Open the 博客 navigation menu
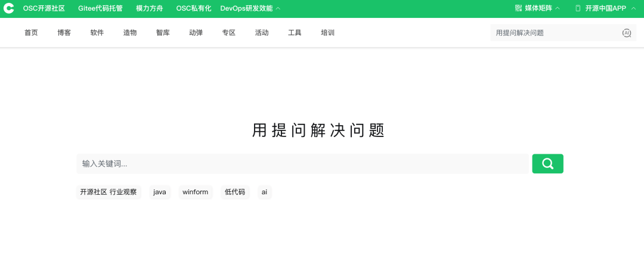 pyautogui.click(x=64, y=33)
